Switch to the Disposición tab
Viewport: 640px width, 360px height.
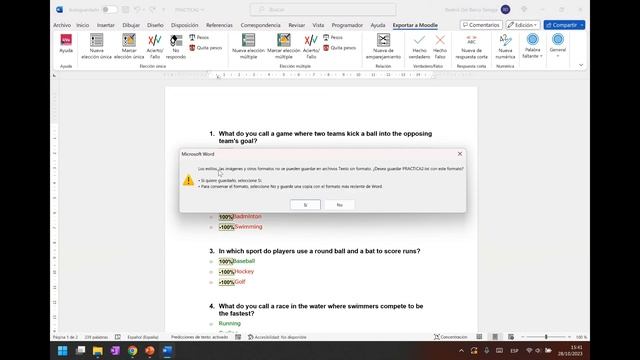(x=184, y=25)
